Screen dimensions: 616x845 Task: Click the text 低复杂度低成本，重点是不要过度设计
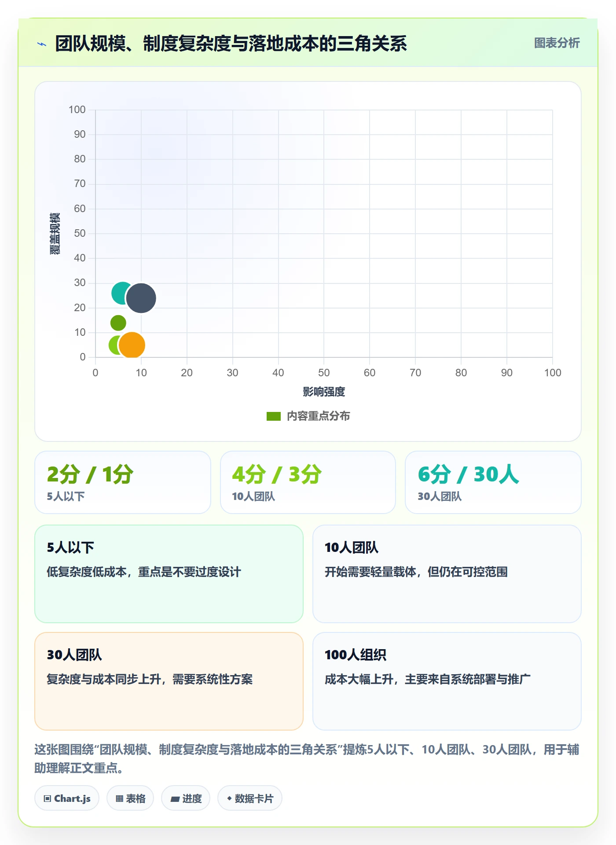click(x=144, y=572)
